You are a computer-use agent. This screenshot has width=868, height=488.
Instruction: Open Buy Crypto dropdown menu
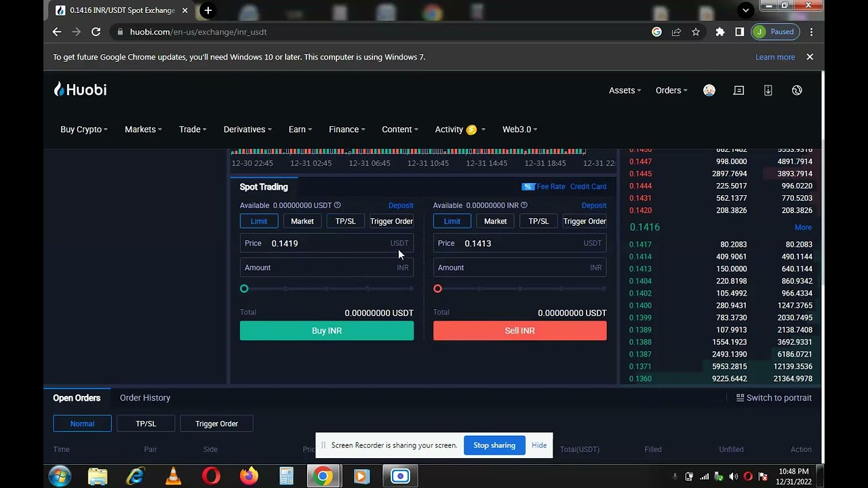pos(84,129)
